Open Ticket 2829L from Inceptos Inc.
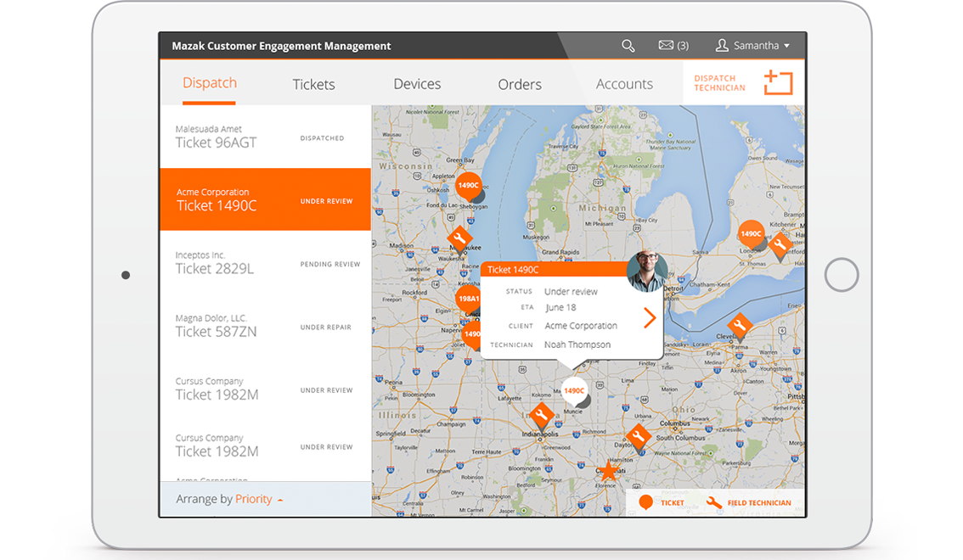 [x=265, y=262]
